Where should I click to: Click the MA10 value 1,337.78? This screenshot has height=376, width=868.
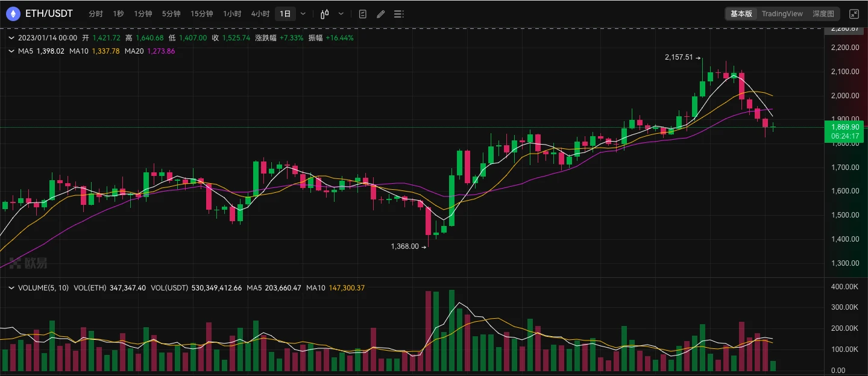point(105,51)
